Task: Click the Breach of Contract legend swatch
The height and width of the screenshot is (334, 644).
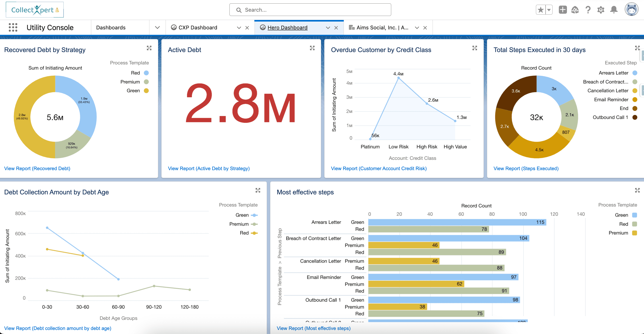Action: coord(635,82)
